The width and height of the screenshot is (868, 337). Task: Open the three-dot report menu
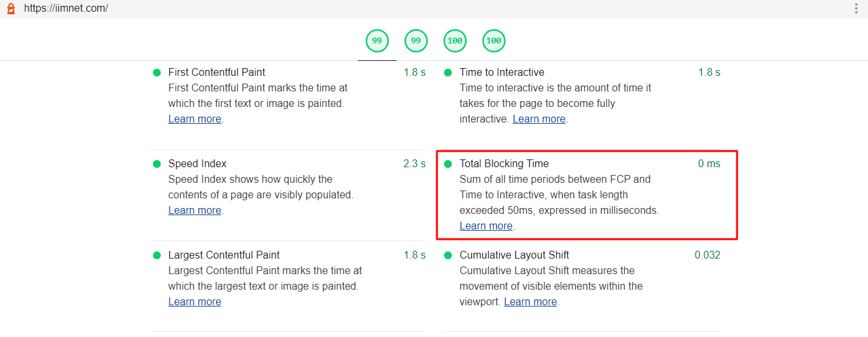click(x=856, y=8)
